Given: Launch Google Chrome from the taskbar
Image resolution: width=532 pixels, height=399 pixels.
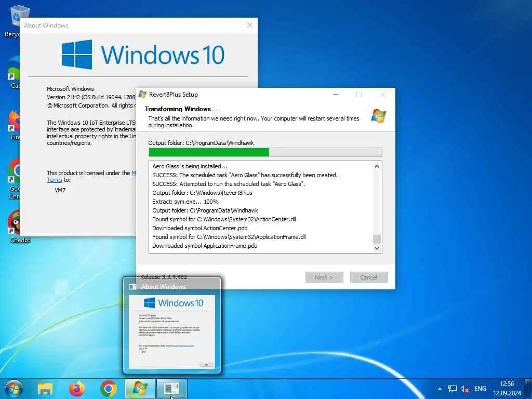Looking at the screenshot, I should 109,389.
